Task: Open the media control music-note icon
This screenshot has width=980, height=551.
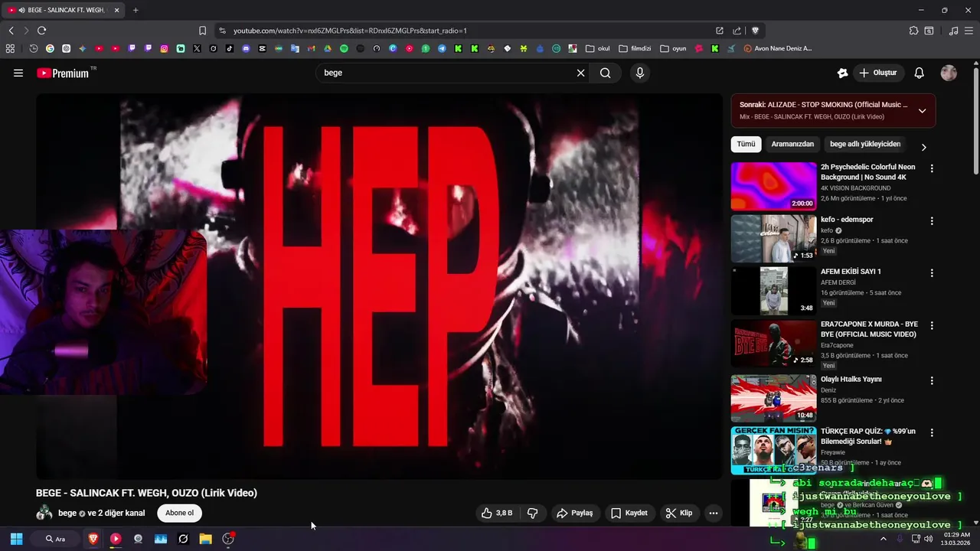Action: point(953,31)
